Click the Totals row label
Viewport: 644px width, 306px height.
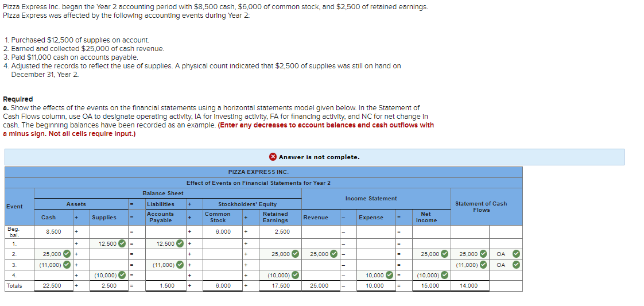point(14,285)
